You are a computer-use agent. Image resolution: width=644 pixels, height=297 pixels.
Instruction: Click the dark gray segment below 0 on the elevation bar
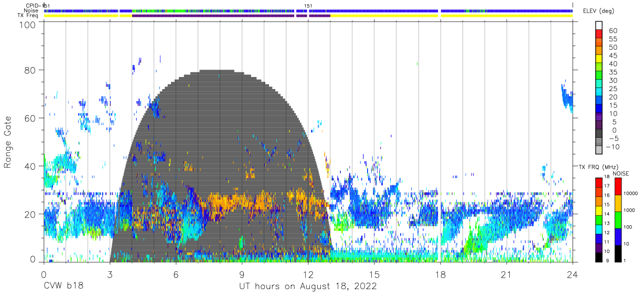(x=598, y=134)
